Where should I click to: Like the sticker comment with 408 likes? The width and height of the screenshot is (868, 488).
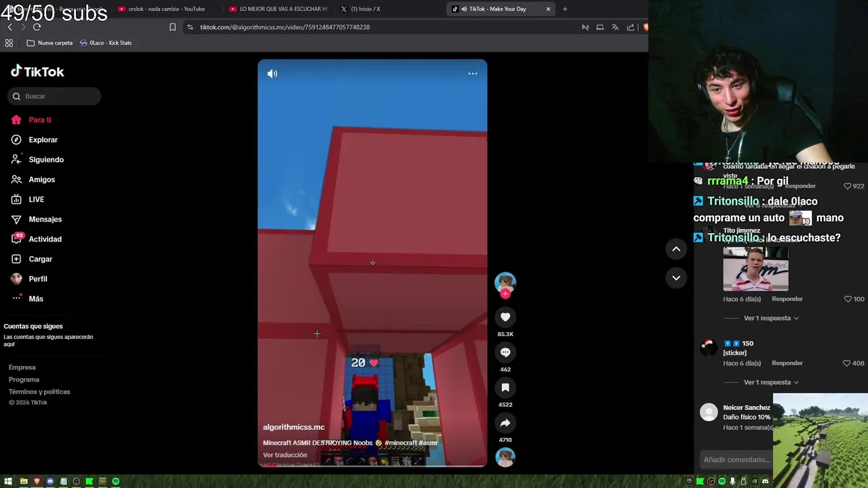[847, 363]
